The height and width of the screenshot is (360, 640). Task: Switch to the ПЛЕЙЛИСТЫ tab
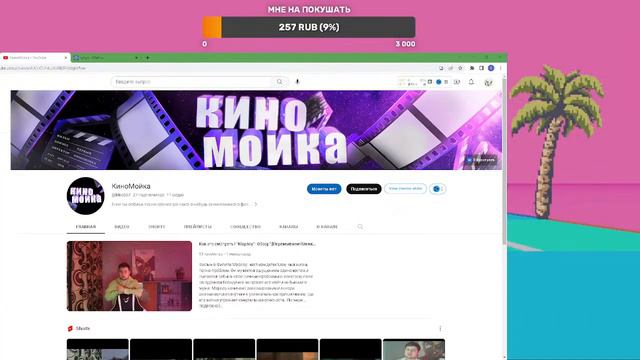tap(198, 227)
